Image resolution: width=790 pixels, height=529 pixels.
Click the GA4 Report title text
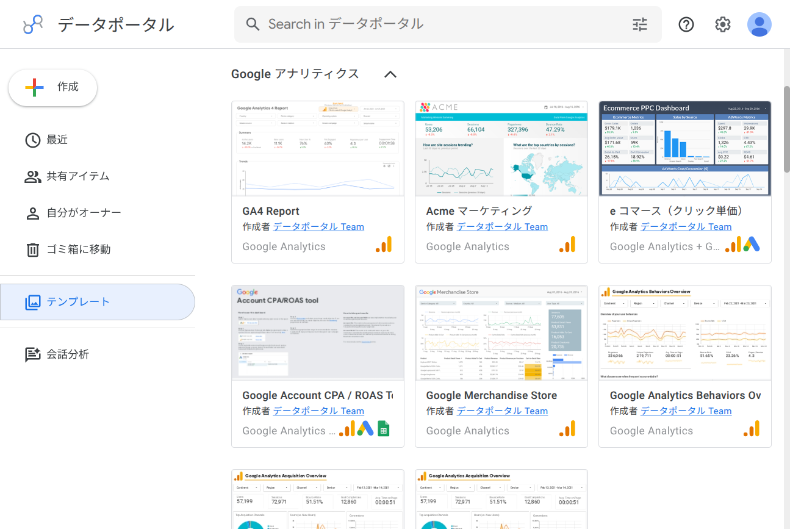pos(271,211)
